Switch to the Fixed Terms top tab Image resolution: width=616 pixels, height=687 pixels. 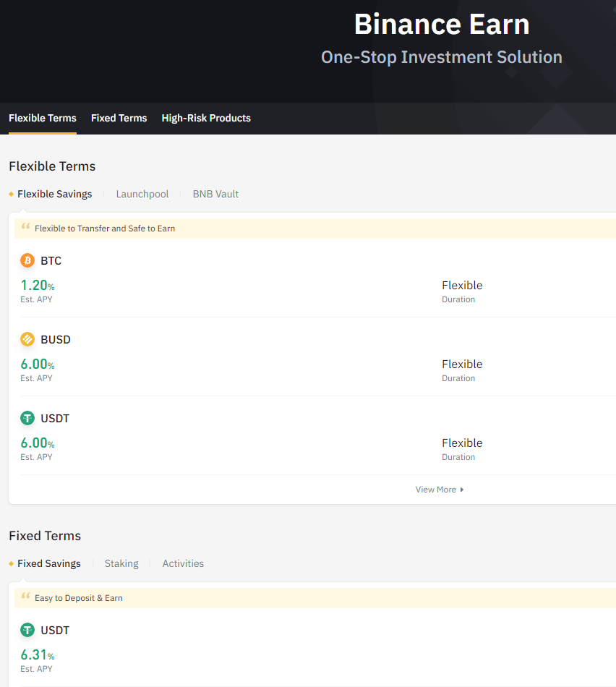[x=119, y=118]
